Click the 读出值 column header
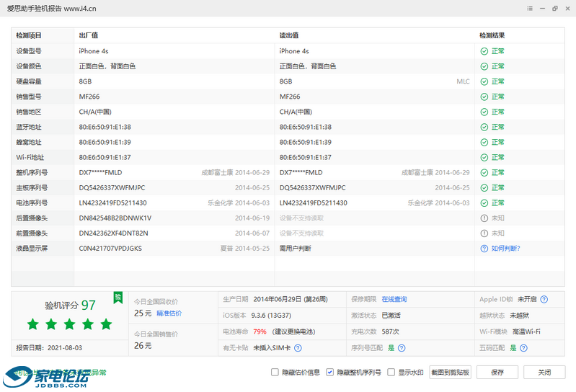576x392 pixels. 289,35
